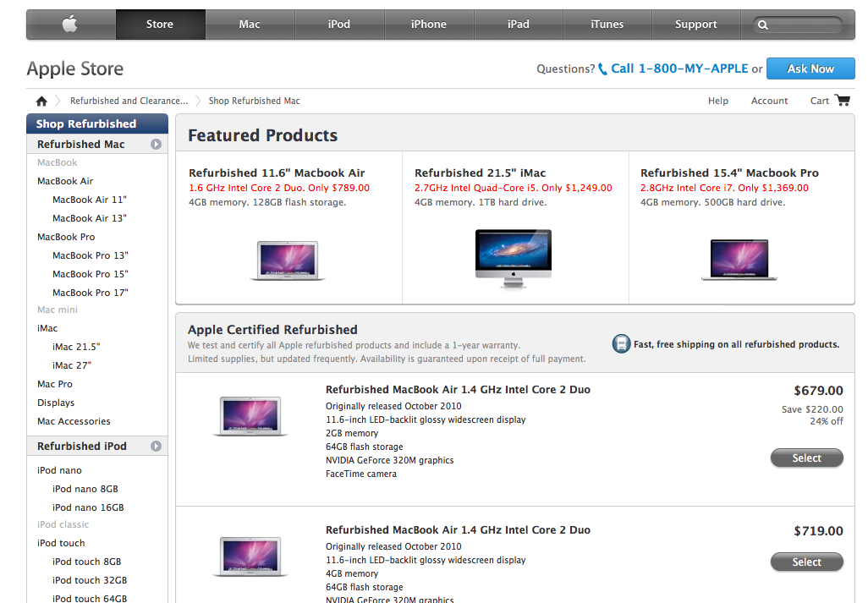Select MacBook Pro 13" in sidebar
This screenshot has width=868, height=603.
point(91,255)
